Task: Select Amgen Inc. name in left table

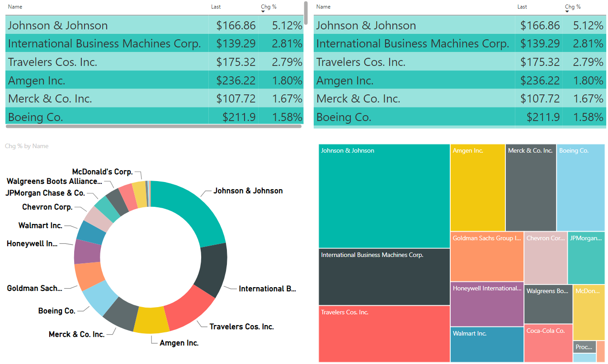Action: point(37,80)
